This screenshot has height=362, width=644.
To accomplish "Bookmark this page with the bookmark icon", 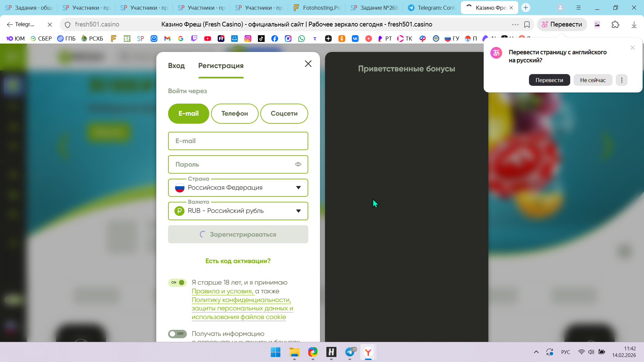I will (527, 24).
